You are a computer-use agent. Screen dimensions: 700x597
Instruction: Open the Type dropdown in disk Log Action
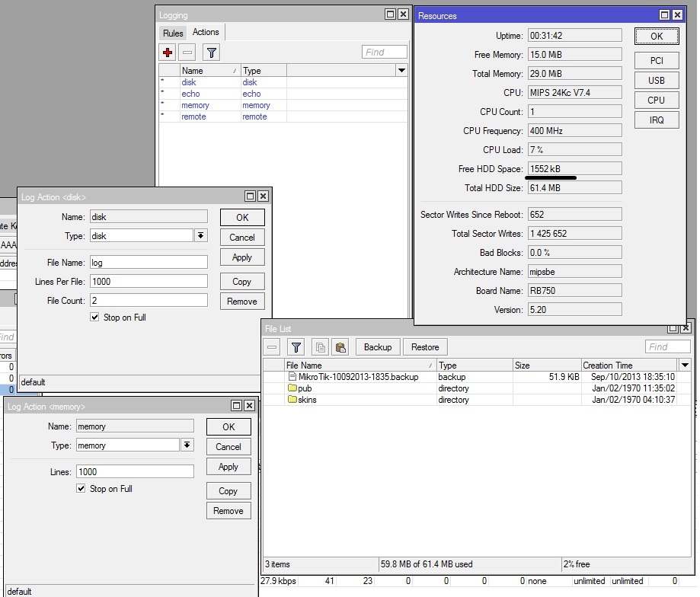(201, 236)
